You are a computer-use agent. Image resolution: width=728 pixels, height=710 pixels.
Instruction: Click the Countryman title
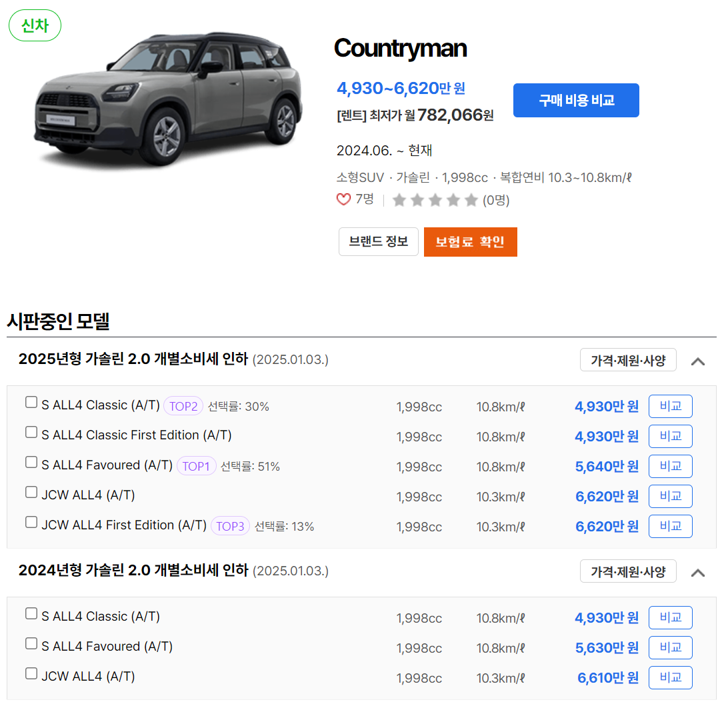(x=400, y=48)
